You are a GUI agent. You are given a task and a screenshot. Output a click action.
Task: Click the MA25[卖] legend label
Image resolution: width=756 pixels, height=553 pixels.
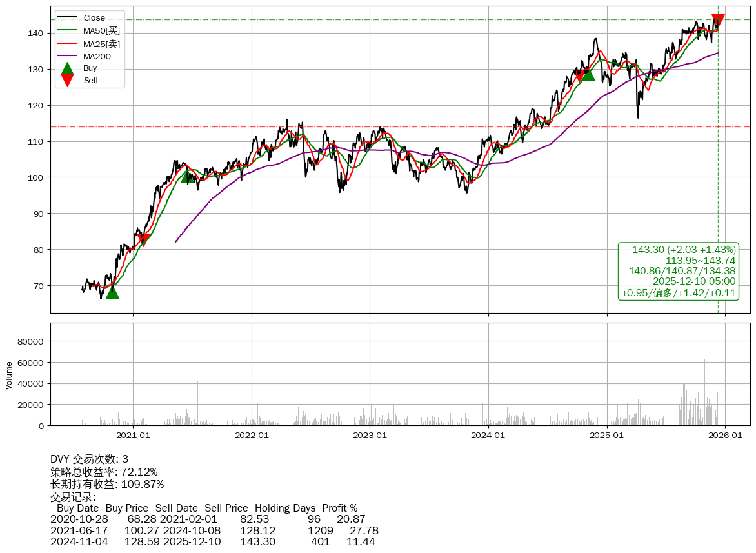pos(101,44)
